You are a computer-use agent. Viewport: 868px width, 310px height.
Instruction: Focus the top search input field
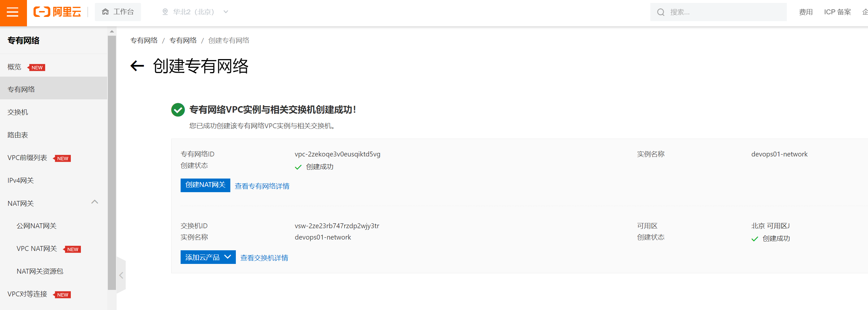click(x=724, y=12)
